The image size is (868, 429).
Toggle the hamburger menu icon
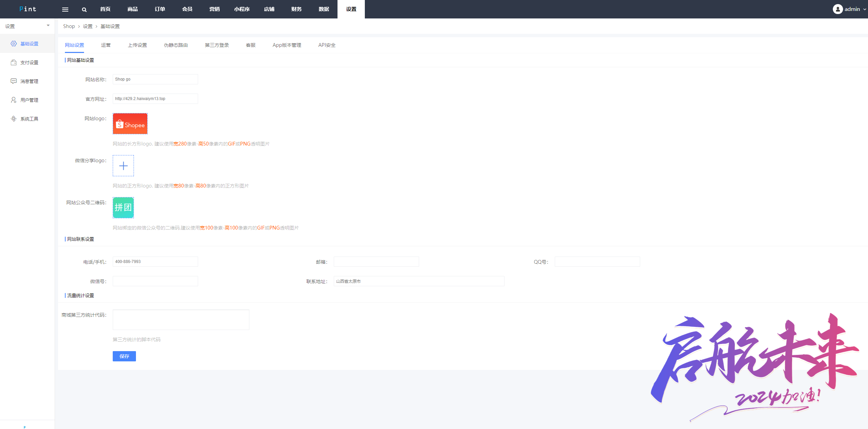tap(65, 10)
